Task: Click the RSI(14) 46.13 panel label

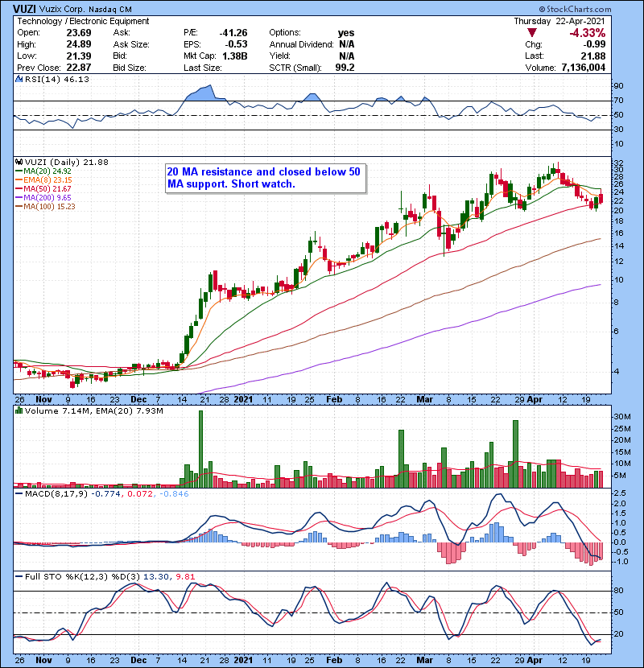Action: tap(57, 79)
